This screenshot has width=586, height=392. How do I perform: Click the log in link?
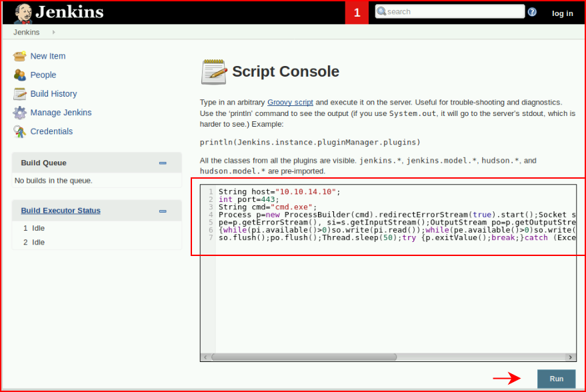click(563, 13)
